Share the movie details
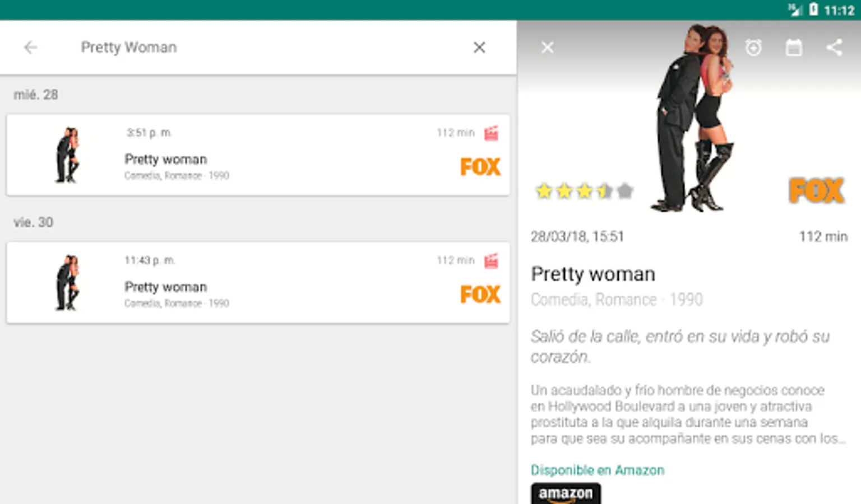The width and height of the screenshot is (861, 504). click(834, 48)
